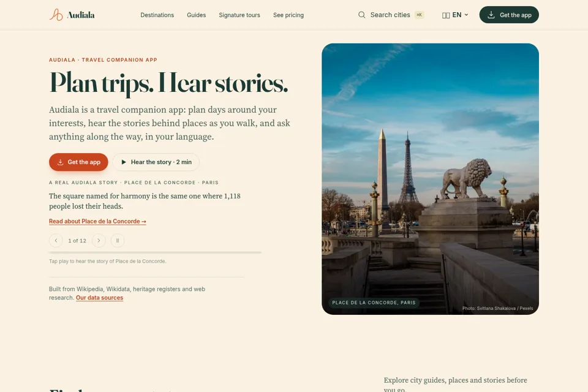Click the Place de la Concorde photo

coord(430,179)
